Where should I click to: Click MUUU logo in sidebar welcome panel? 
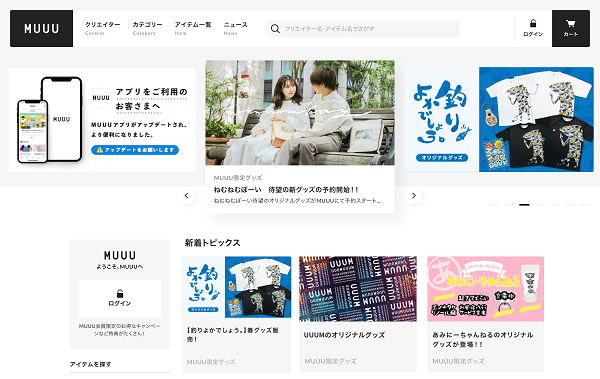(x=120, y=255)
